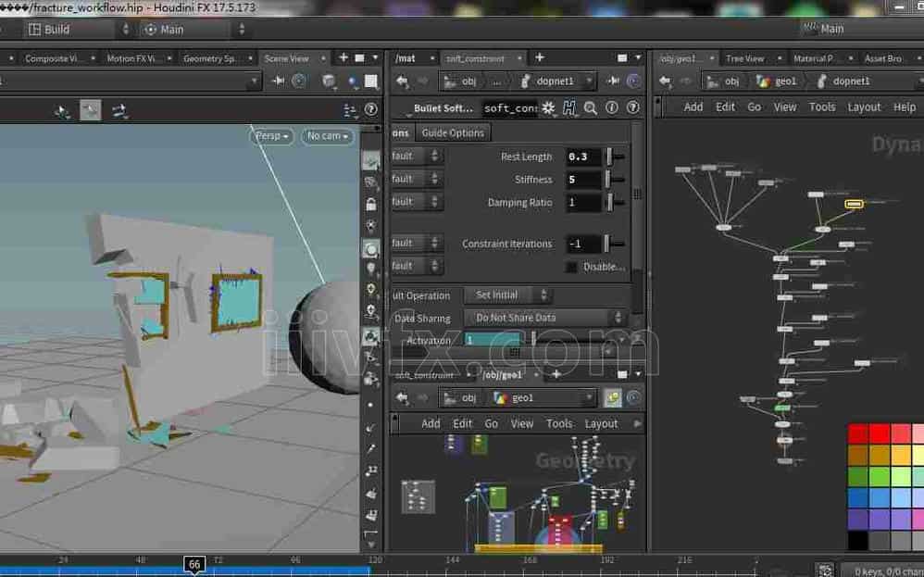Open viewport display options icon beside help

(x=351, y=110)
